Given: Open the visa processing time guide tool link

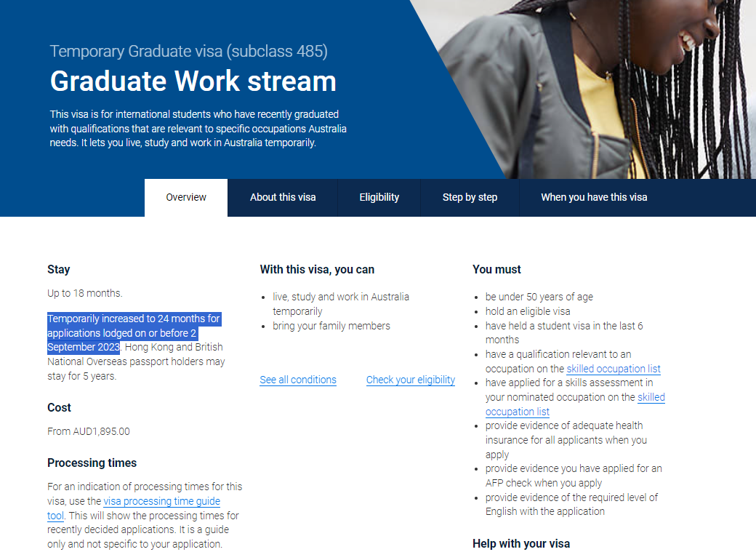Looking at the screenshot, I should click(x=161, y=501).
